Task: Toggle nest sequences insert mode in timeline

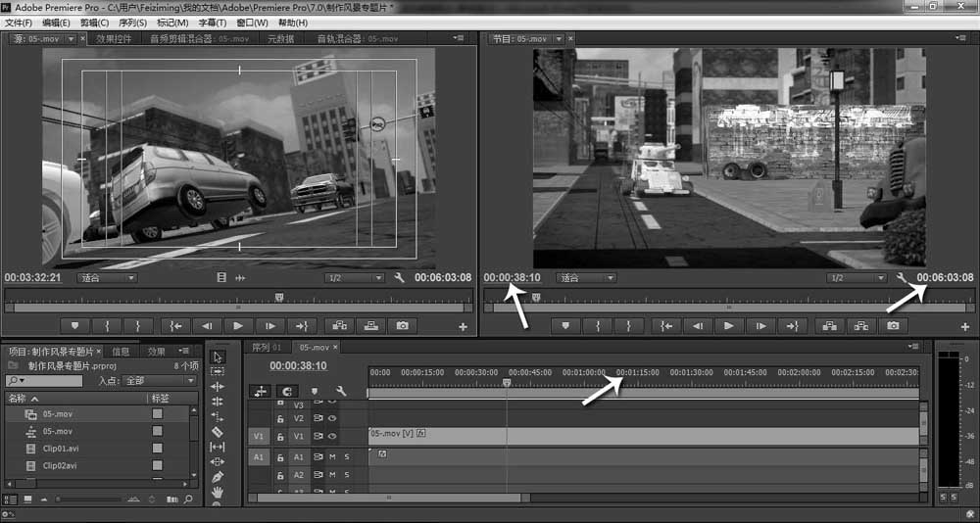Action: click(260, 391)
